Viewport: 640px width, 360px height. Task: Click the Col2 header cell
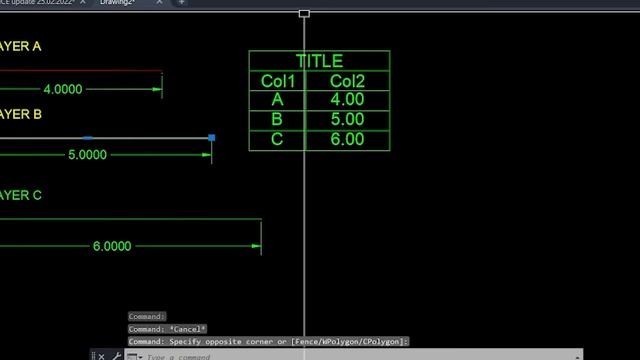[x=347, y=81]
